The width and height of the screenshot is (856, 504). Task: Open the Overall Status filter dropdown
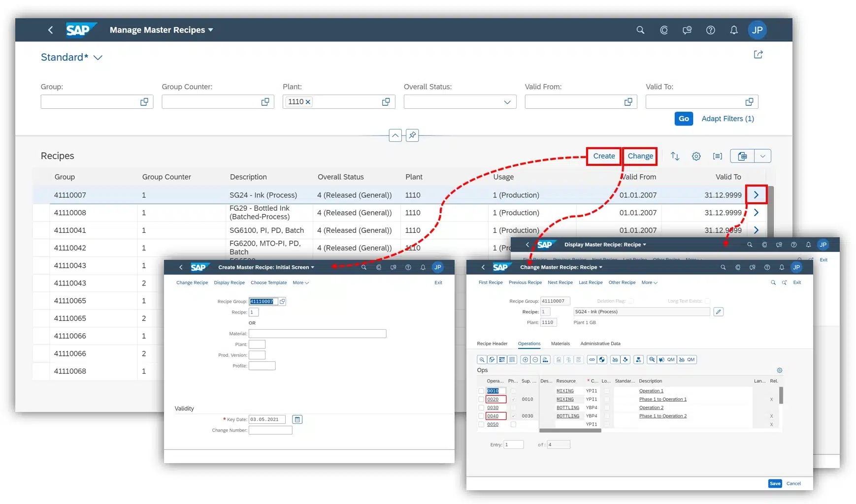tap(507, 102)
